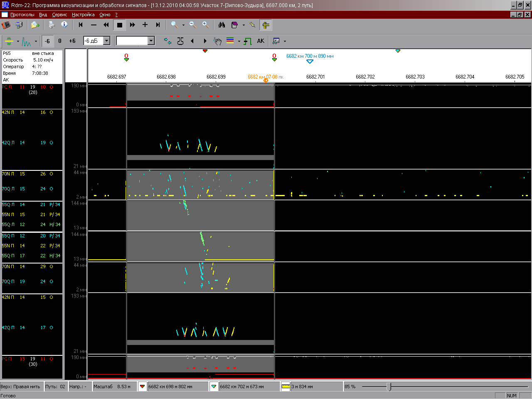
Task: Click the zoom out magnifier icon
Action: (x=193, y=25)
